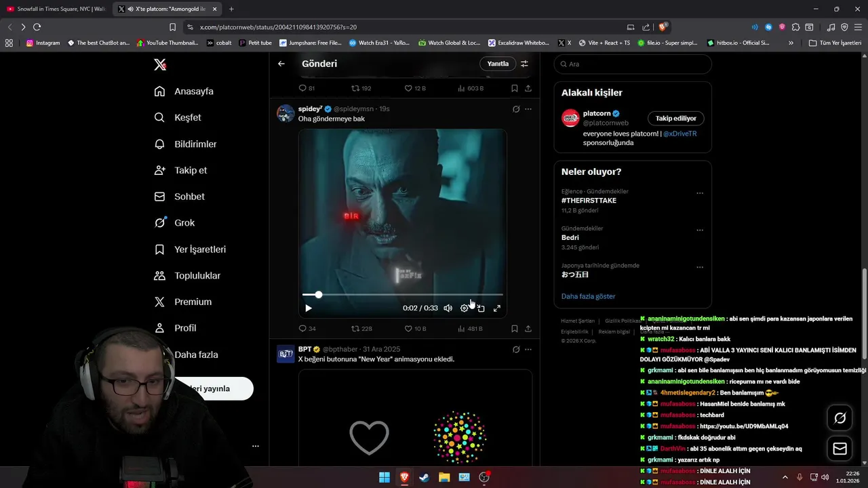Screen dimensions: 868x488
Task: Click the X logo in sidebar
Action: pos(160,64)
